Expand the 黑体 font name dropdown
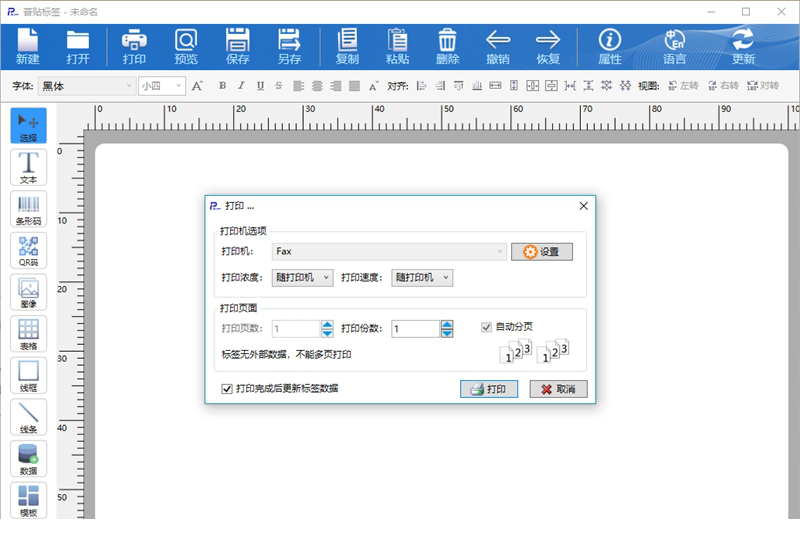Viewport: 800px width, 539px height. pos(128,86)
